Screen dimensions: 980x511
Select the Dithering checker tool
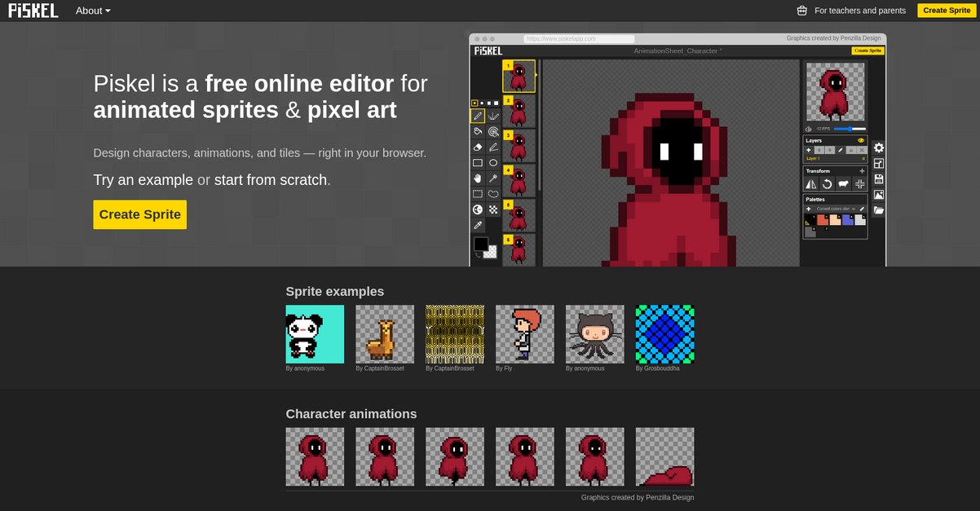click(493, 209)
